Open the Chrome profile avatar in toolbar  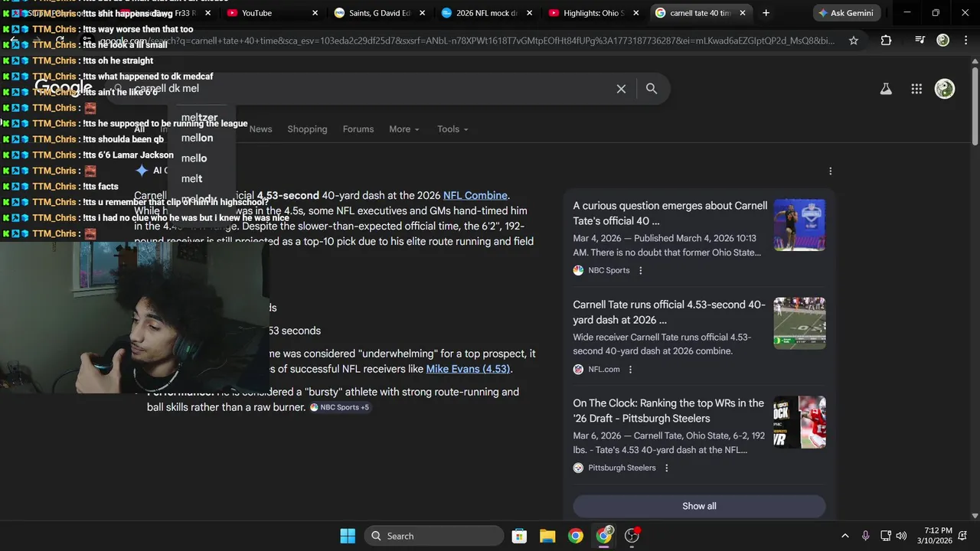943,41
